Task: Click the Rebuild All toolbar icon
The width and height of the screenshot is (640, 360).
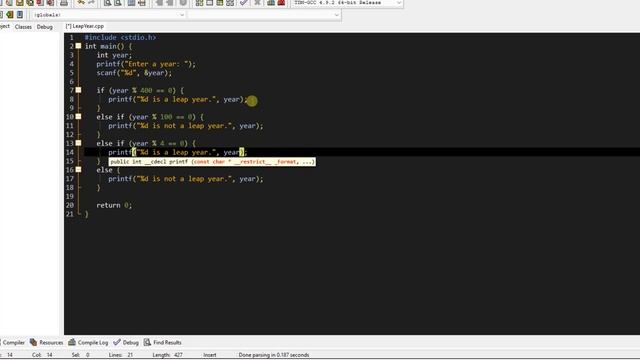Action: click(x=230, y=2)
